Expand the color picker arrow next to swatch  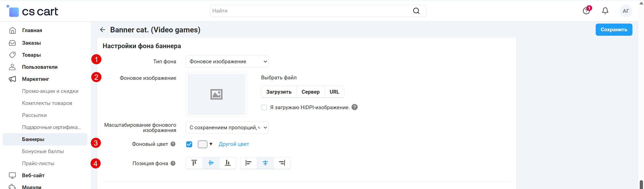[x=211, y=144]
